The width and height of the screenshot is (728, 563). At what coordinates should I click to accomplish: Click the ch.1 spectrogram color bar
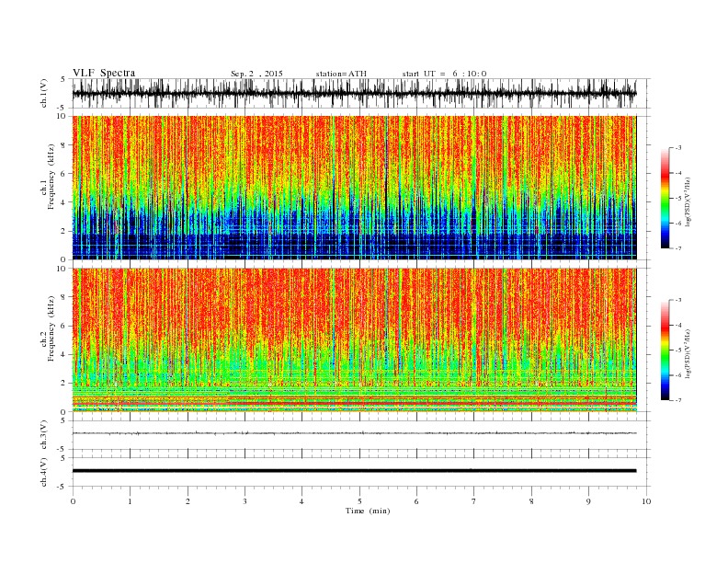tap(665, 198)
